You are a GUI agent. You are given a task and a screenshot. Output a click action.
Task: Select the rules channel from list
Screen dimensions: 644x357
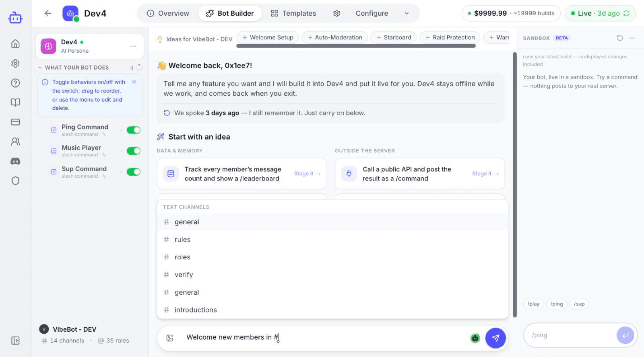[332, 240]
